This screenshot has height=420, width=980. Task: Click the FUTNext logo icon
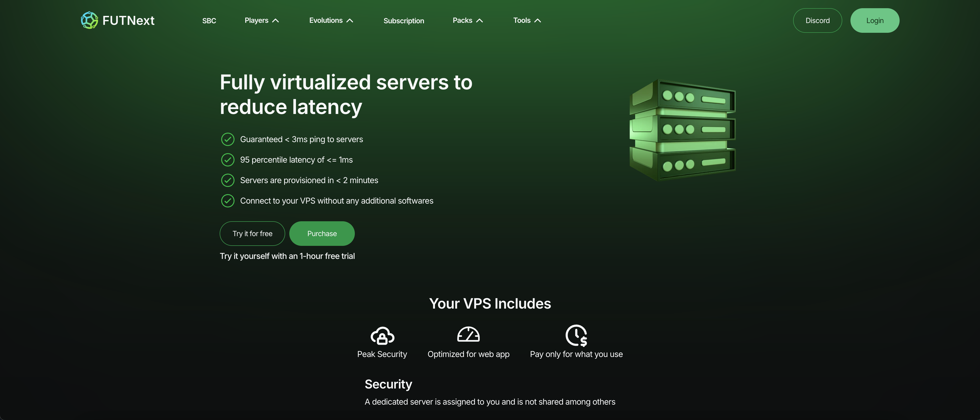pos(89,20)
